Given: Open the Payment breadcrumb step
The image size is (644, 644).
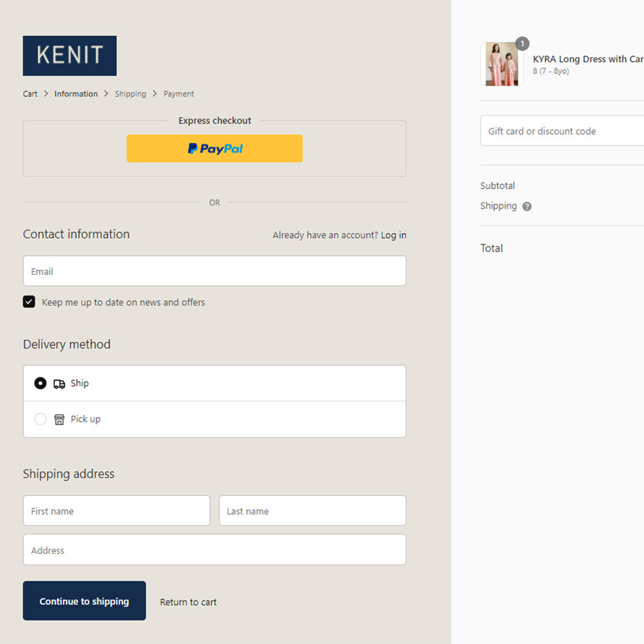Looking at the screenshot, I should 178,94.
